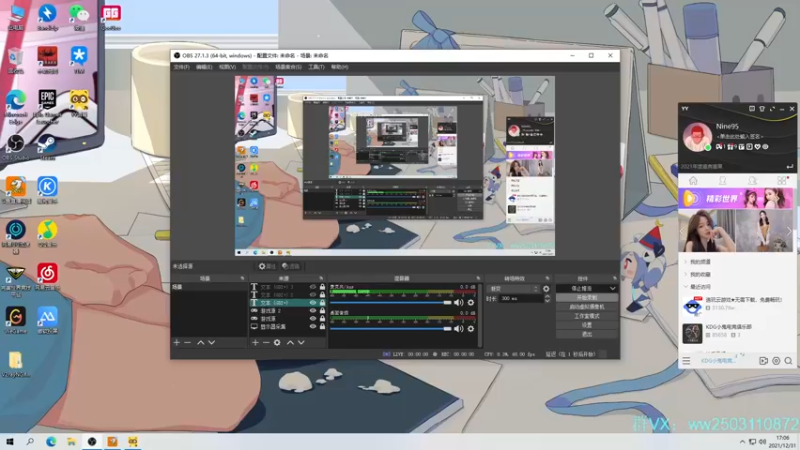Open YY search icon at bottom
800x450 pixels.
click(x=788, y=361)
